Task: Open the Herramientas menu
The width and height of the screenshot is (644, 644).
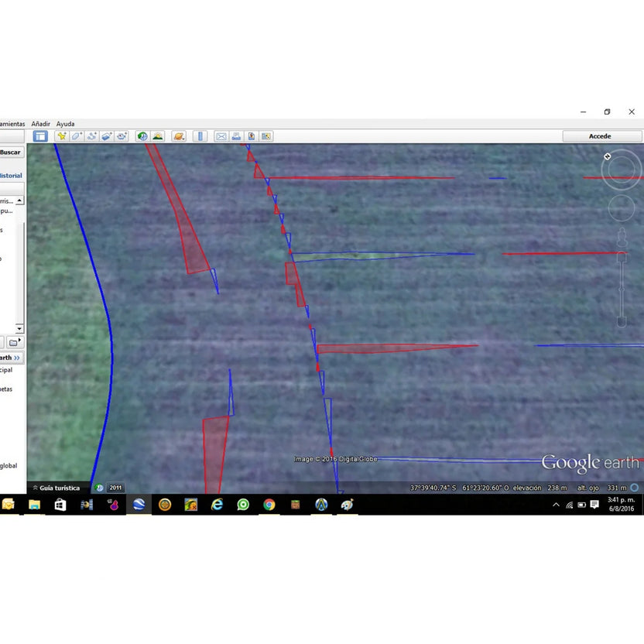Action: click(12, 124)
